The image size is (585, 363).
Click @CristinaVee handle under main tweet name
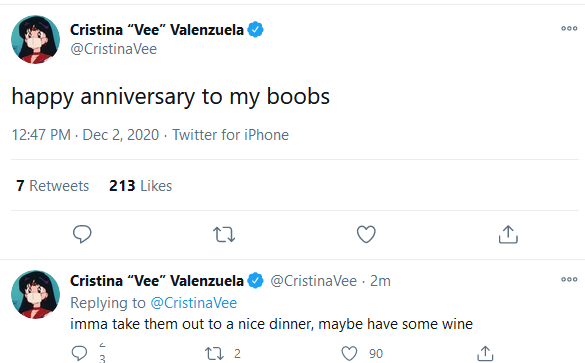point(113,49)
